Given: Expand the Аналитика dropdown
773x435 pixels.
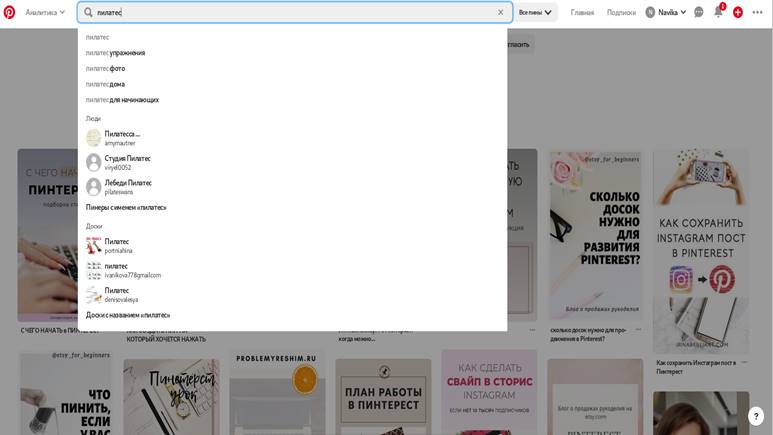Looking at the screenshot, I should [x=45, y=12].
